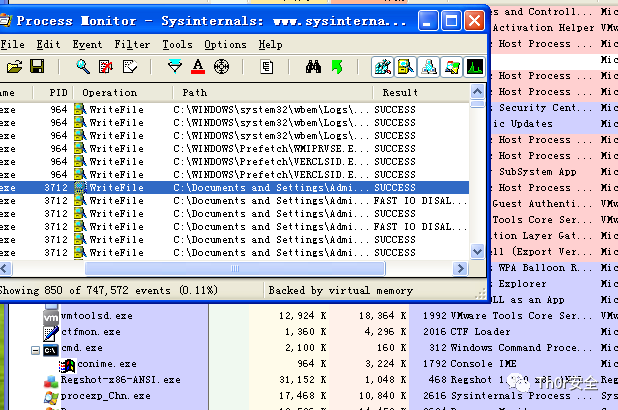This screenshot has width=618, height=410.
Task: Click the WriteFile icon in the selected row
Action: click(x=80, y=188)
